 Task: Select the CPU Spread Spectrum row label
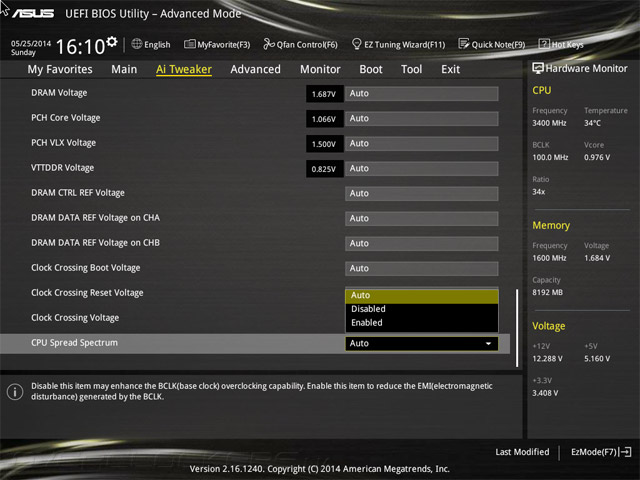tap(74, 343)
